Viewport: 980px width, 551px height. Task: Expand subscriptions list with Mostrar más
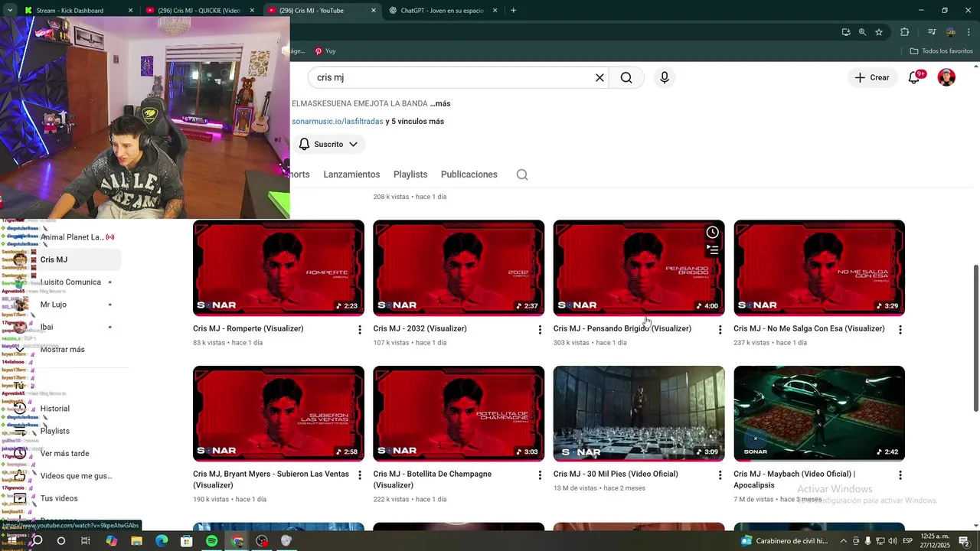pos(63,350)
